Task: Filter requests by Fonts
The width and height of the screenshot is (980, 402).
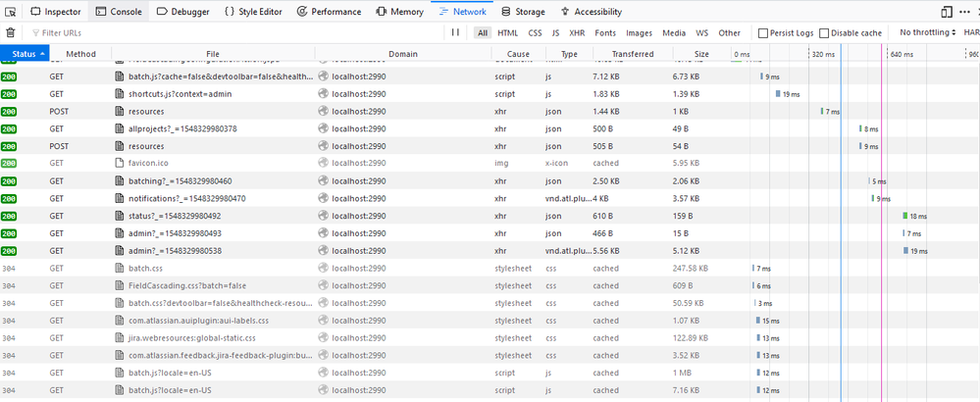Action: point(605,33)
